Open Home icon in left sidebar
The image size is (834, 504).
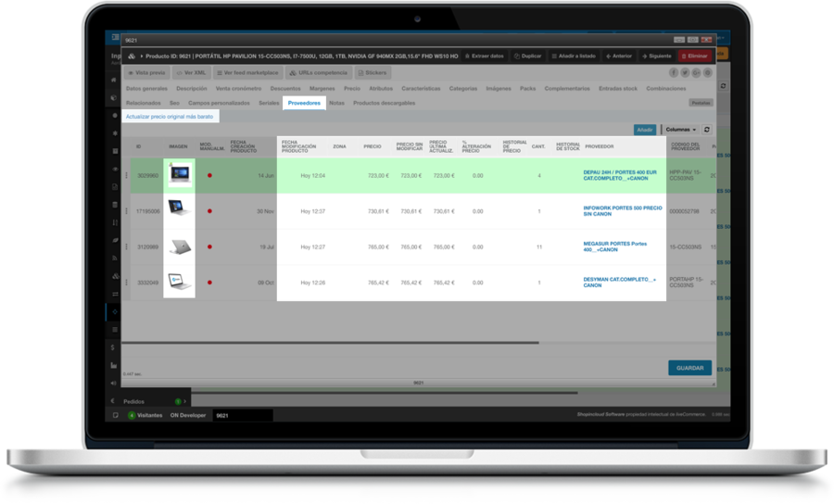[x=113, y=80]
